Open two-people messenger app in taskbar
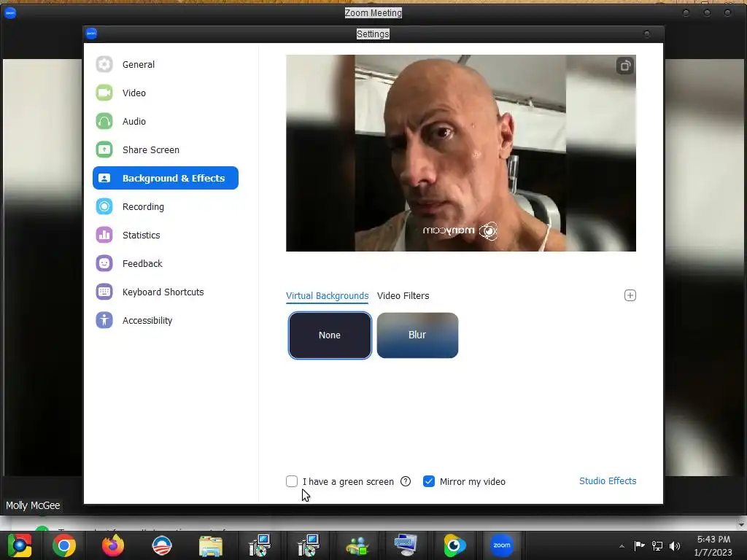The width and height of the screenshot is (747, 560). click(x=357, y=545)
